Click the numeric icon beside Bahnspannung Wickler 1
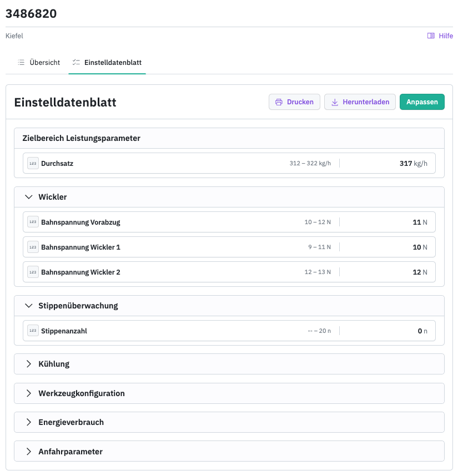This screenshot has width=458, height=476. pyautogui.click(x=33, y=247)
